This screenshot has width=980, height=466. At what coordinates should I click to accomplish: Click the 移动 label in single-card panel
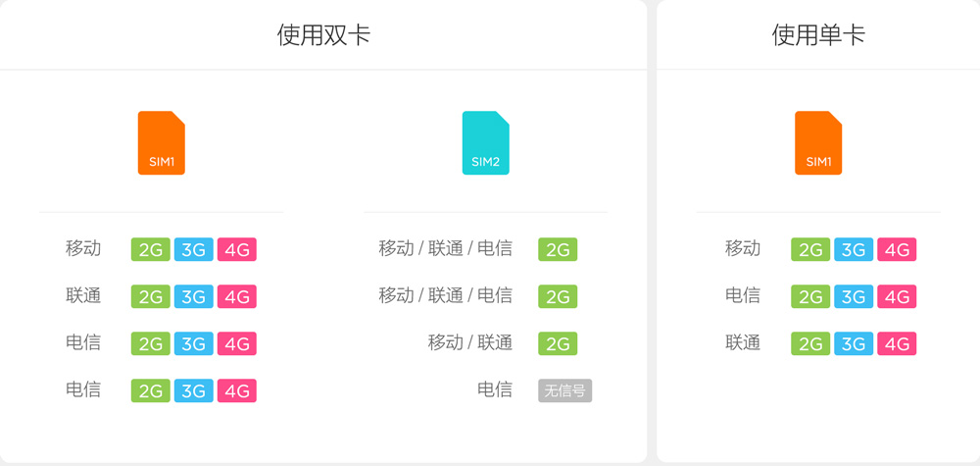(743, 248)
